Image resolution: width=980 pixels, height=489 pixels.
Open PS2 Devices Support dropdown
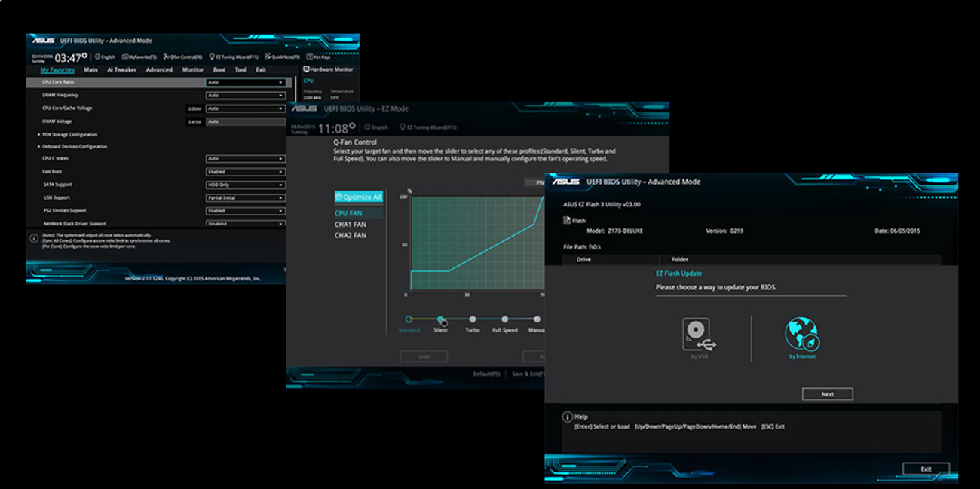point(246,210)
